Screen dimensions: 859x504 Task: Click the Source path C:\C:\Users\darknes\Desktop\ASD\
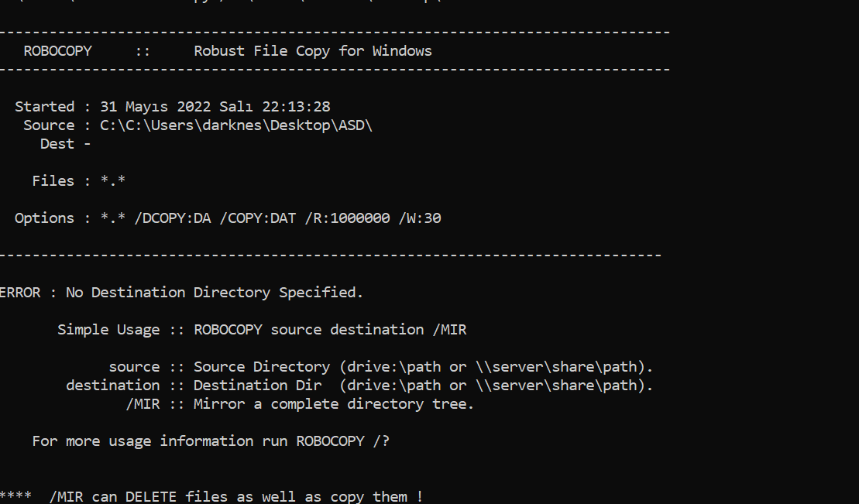pyautogui.click(x=236, y=125)
